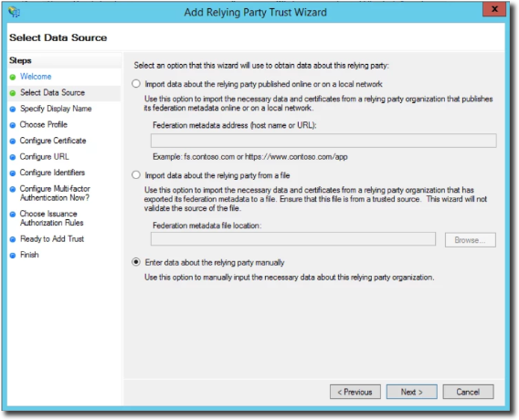The image size is (519, 420).
Task: Click the blue bullet beside Choose Profile
Action: click(13, 125)
